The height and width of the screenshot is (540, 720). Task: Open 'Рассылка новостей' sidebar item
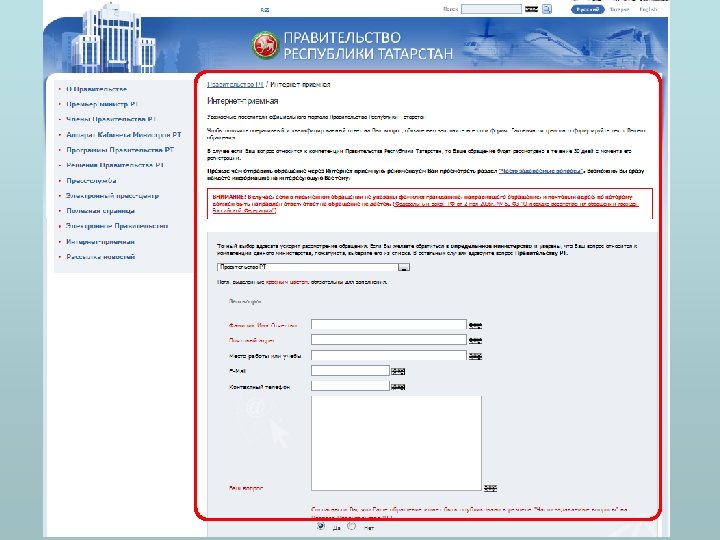pyautogui.click(x=101, y=257)
